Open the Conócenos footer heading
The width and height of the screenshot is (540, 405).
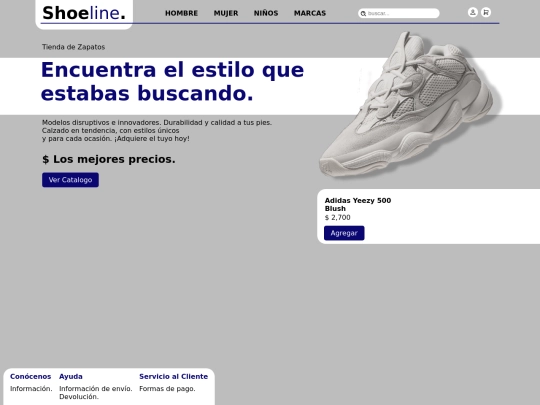pyautogui.click(x=31, y=376)
